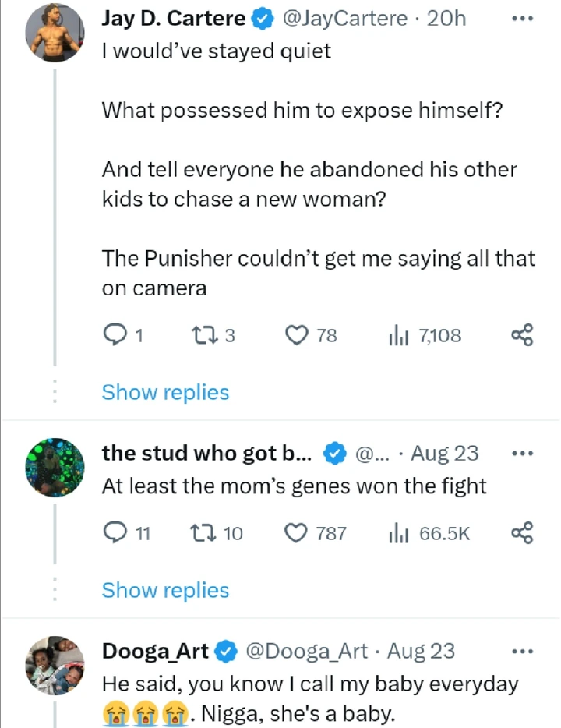Open more options on Dooga_Art's tweet

click(x=521, y=650)
